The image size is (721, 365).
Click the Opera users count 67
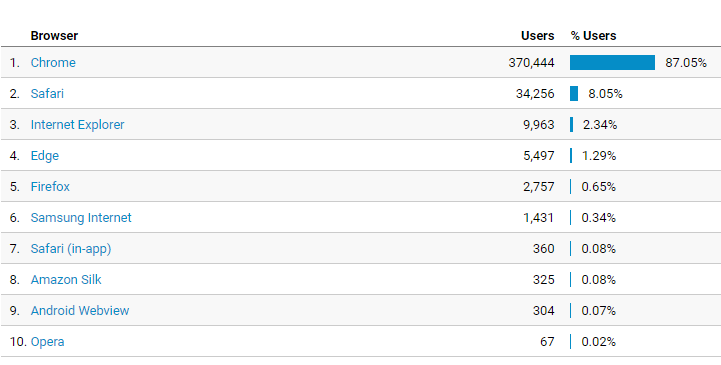pyautogui.click(x=547, y=342)
